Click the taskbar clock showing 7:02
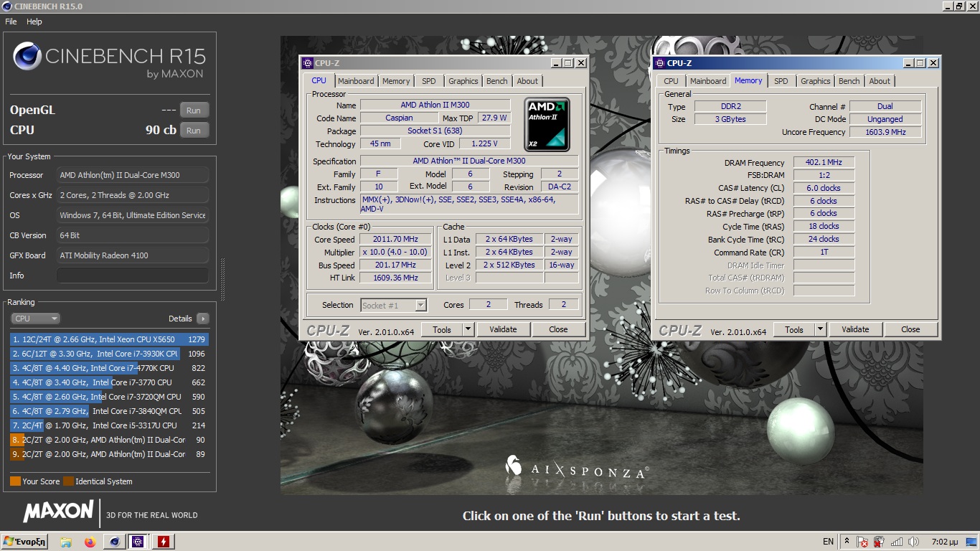This screenshot has width=980, height=551. point(944,542)
